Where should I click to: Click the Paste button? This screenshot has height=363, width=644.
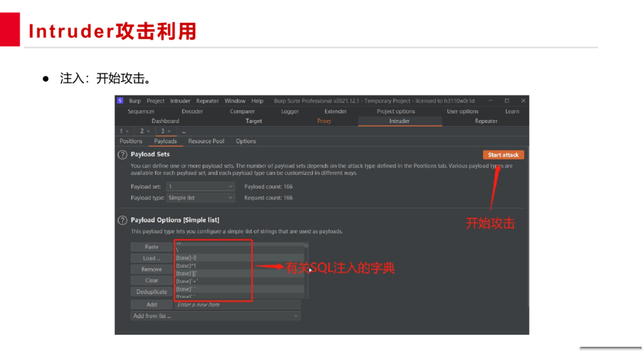point(151,247)
